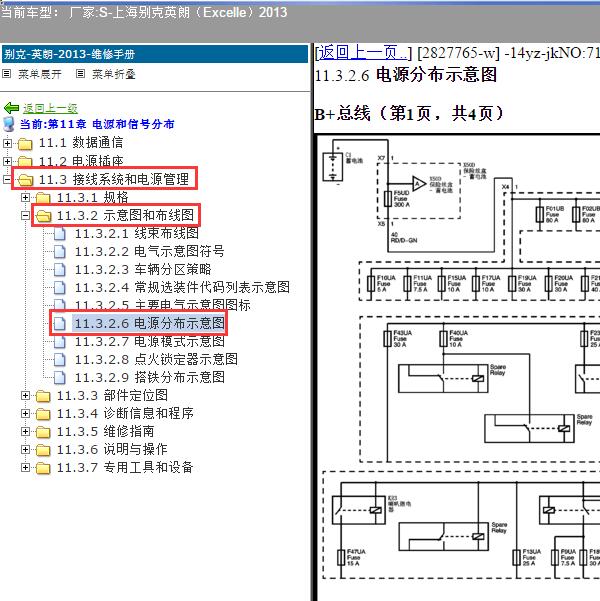Click the 当前:第11章 电源和信号分布 label
The image size is (600, 601).
pos(97,125)
